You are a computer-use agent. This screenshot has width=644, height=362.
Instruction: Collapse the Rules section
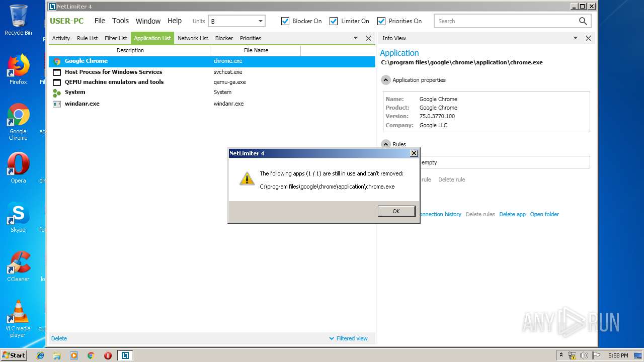point(386,144)
